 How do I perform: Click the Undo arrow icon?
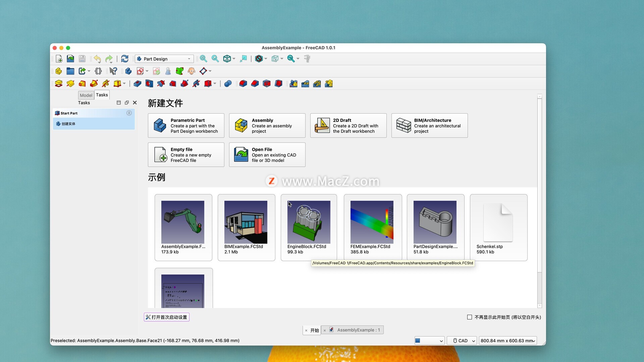[x=97, y=59]
